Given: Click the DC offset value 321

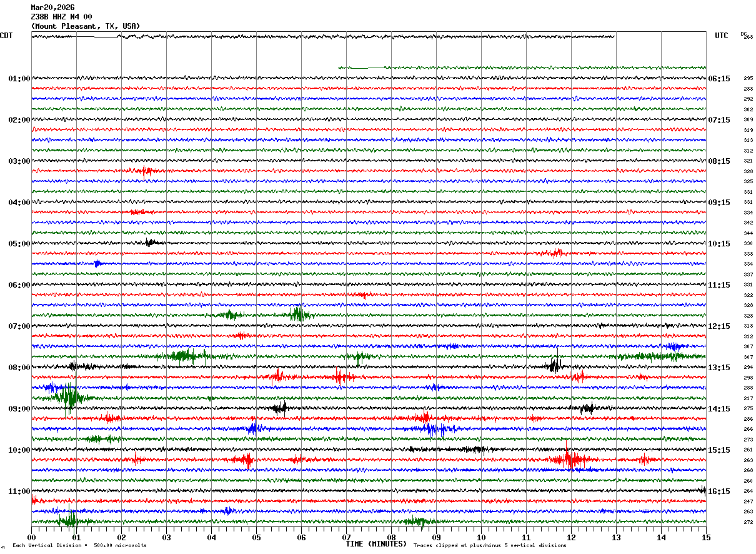Looking at the screenshot, I should [748, 161].
